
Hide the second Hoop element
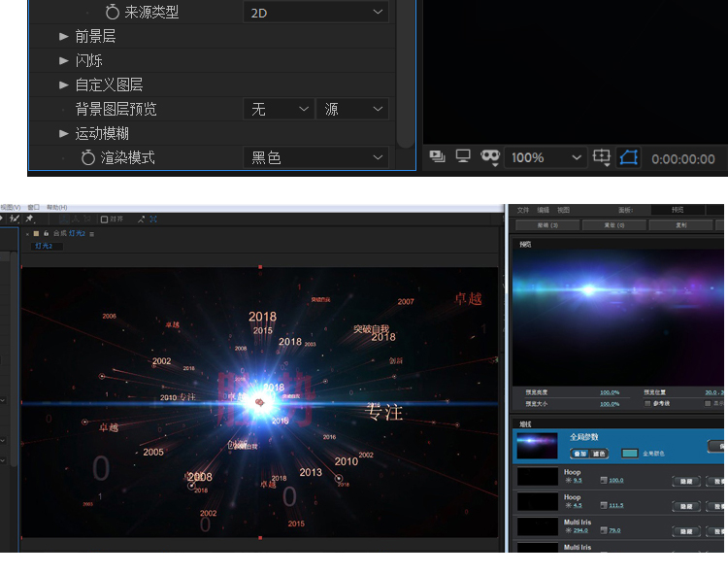tap(686, 507)
